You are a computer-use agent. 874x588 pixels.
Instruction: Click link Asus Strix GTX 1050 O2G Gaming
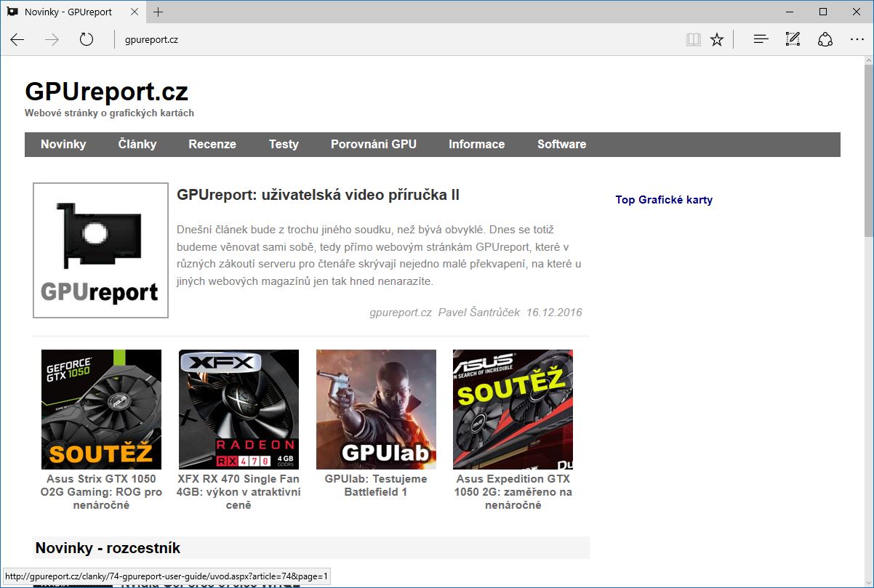pos(101,492)
